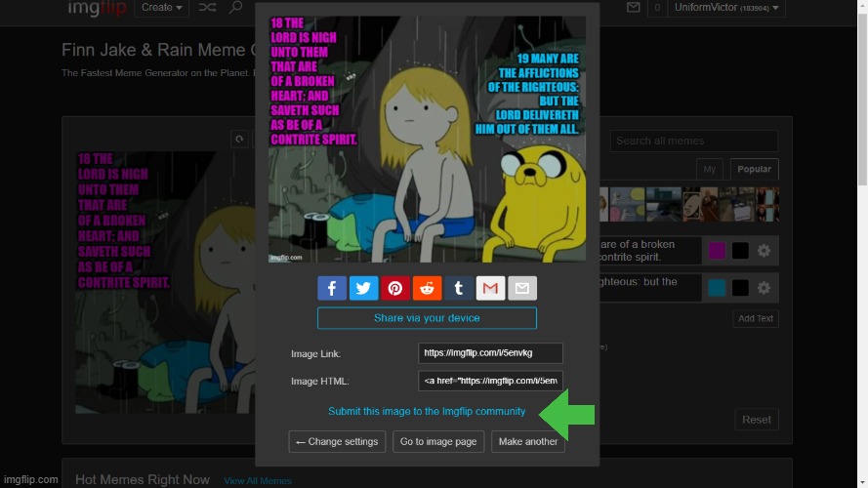The image size is (868, 488).
Task: Pick the purple font color swatch
Action: click(717, 251)
